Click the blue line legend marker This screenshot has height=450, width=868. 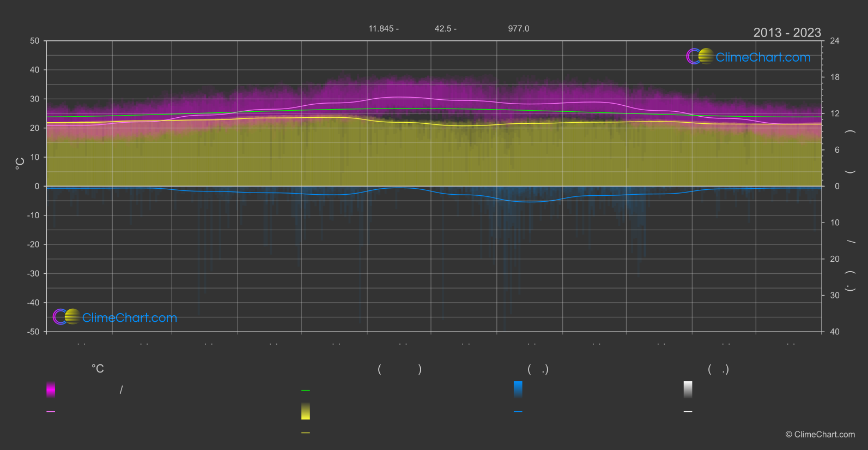coord(518,412)
